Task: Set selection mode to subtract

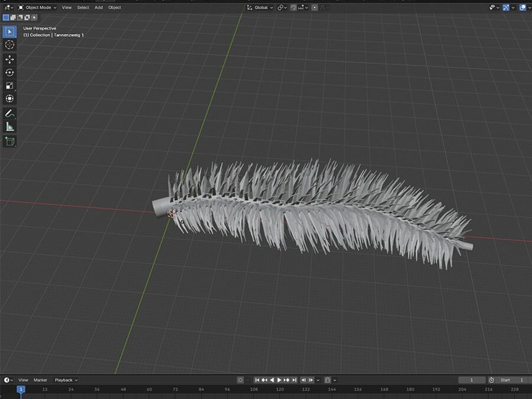Action: (20, 17)
